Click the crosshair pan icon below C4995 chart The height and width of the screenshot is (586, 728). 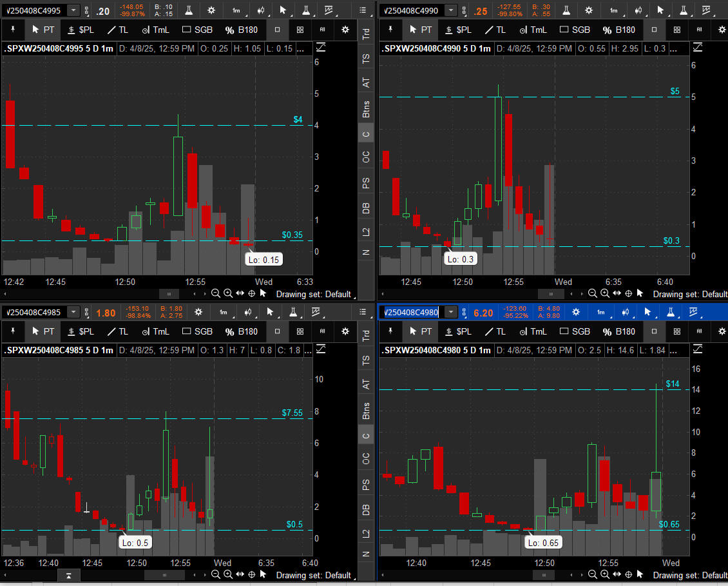pos(252,293)
